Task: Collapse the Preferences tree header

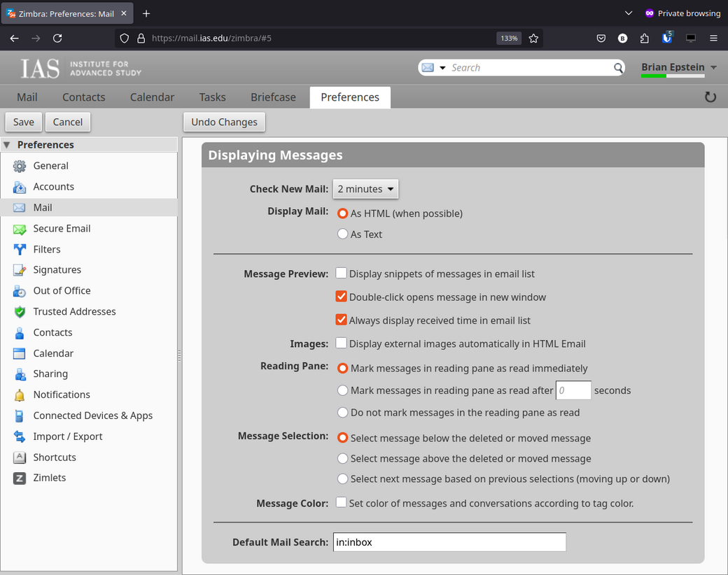Action: [7, 145]
